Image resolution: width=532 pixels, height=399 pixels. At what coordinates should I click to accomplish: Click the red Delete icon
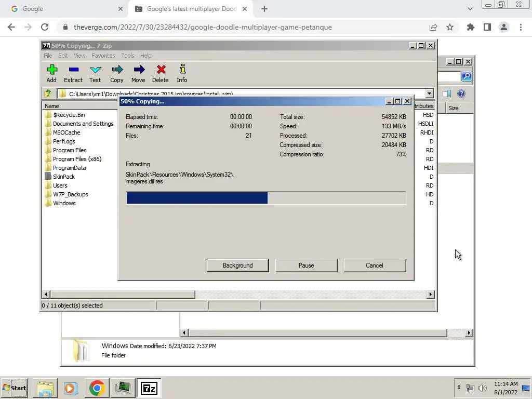(161, 73)
